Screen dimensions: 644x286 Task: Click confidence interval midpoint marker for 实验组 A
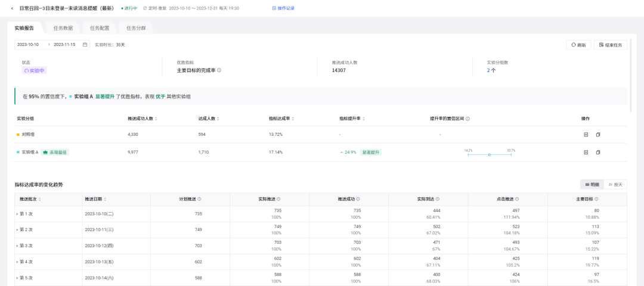[489, 155]
